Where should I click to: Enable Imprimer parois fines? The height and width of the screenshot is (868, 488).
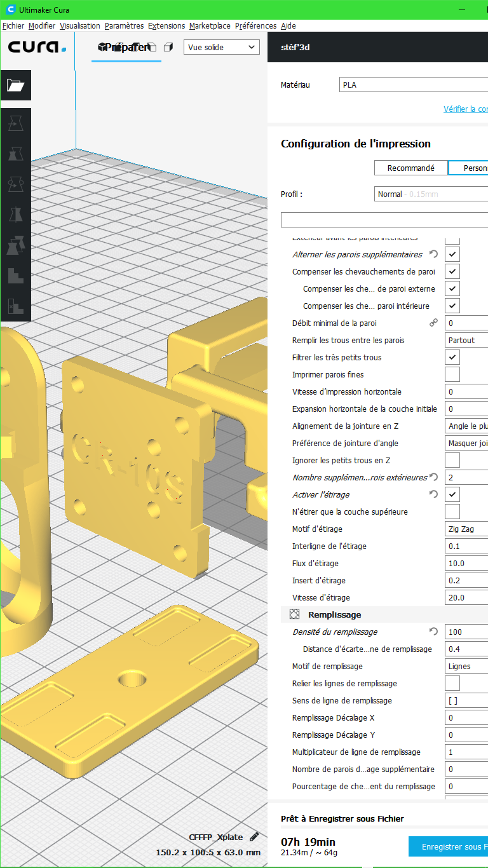point(452,374)
